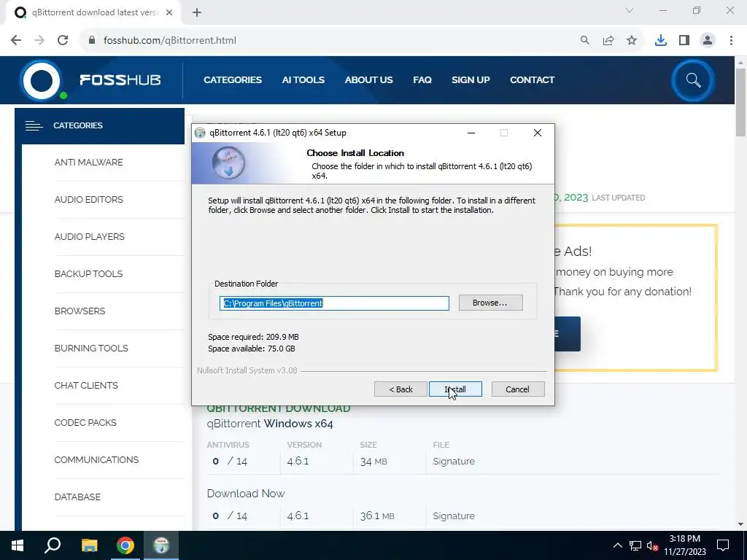
Task: Click the qBittorrent installer logo icon
Action: click(x=228, y=163)
